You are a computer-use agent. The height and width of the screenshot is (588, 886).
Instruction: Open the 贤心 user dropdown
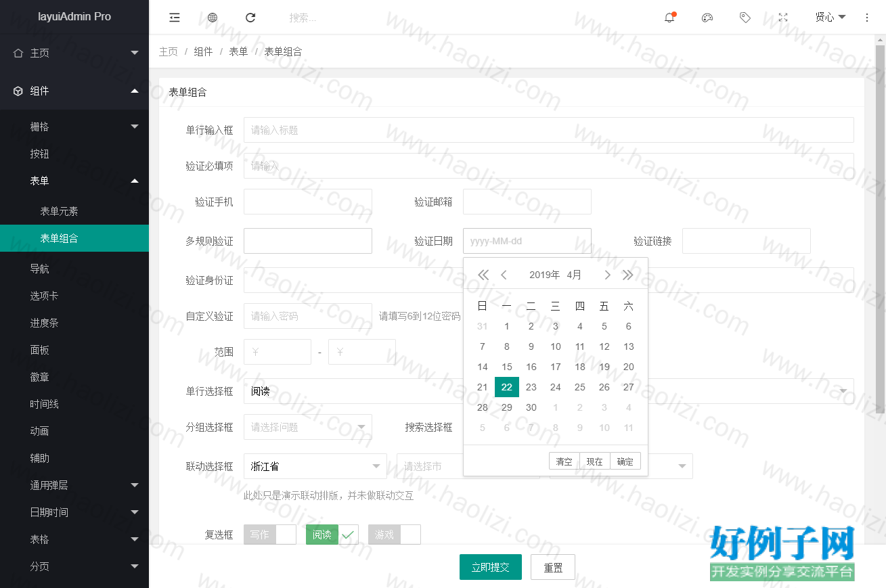tap(830, 18)
